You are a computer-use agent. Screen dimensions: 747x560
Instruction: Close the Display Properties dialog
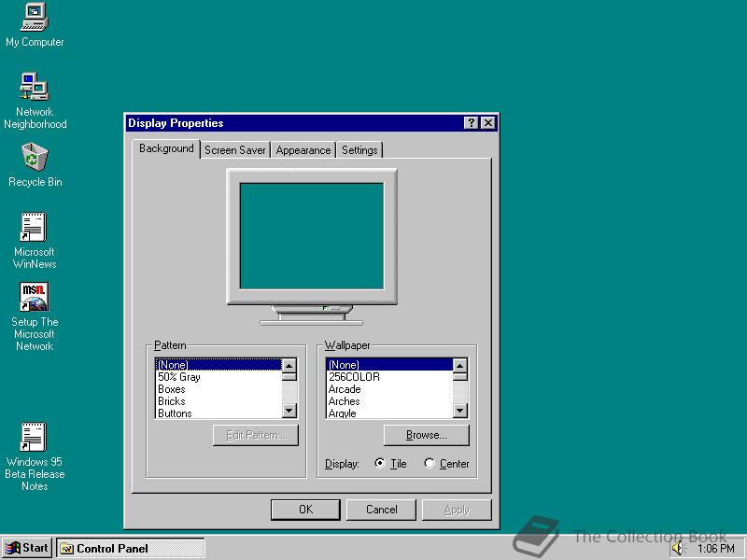coord(487,123)
